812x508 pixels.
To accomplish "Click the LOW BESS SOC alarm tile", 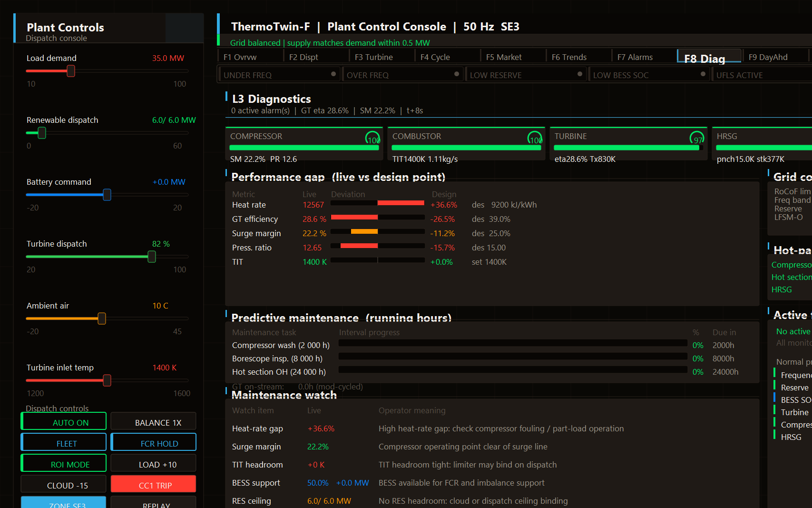I will (x=649, y=74).
